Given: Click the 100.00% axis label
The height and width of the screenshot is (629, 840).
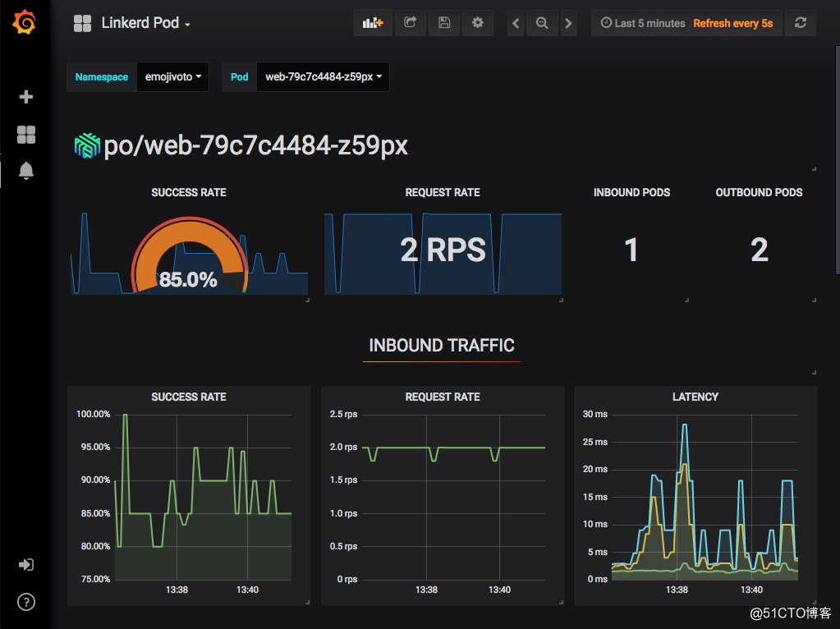Looking at the screenshot, I should (x=94, y=414).
